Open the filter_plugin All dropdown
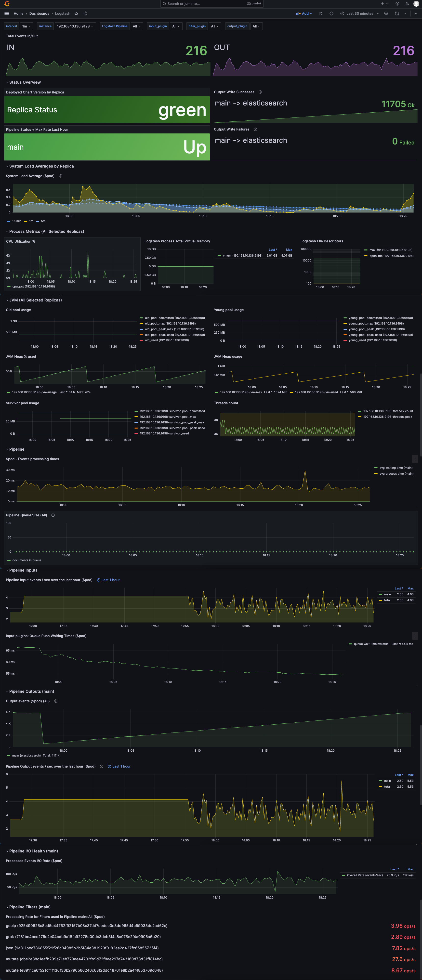The image size is (422, 980). (215, 26)
